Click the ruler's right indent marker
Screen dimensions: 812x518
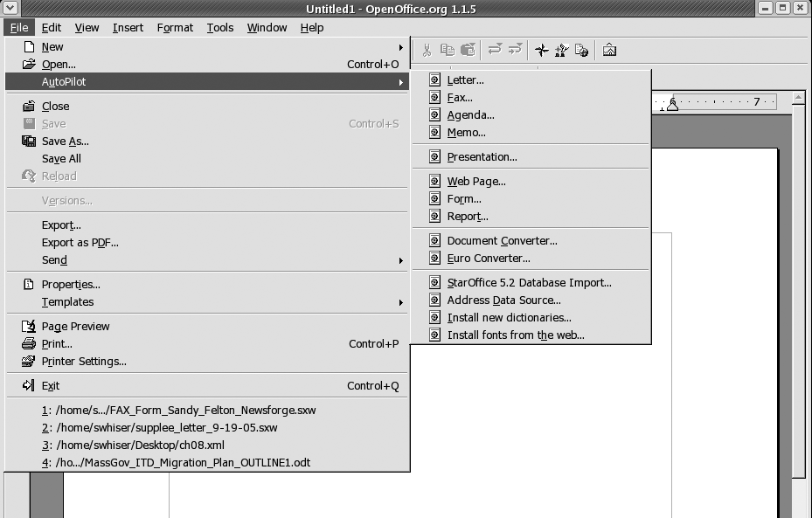(x=673, y=104)
